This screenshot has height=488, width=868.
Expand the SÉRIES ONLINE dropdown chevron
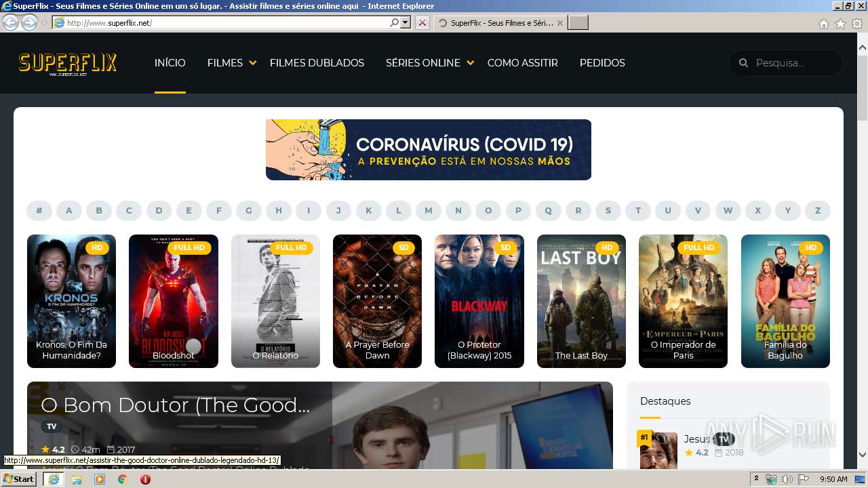pos(470,63)
